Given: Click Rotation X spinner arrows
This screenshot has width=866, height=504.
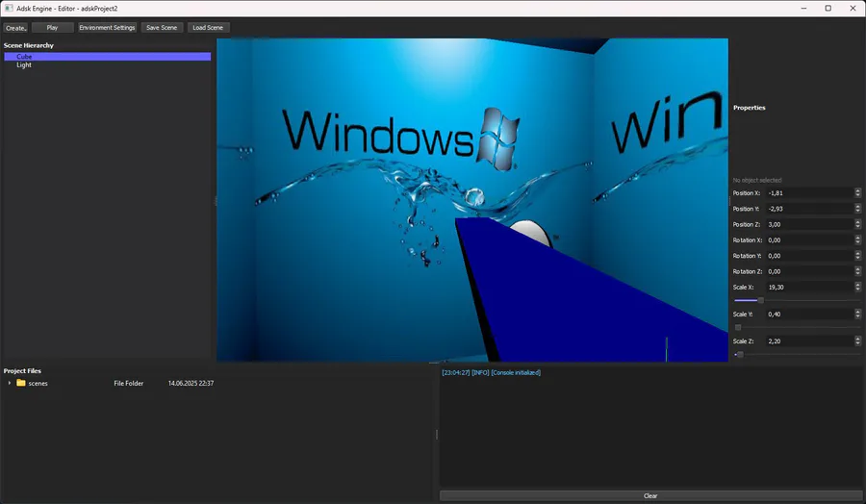Looking at the screenshot, I should coord(857,240).
